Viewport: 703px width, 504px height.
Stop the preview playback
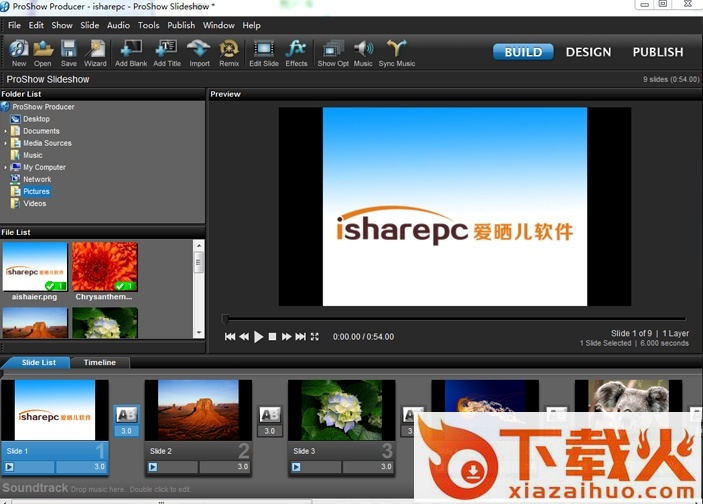272,336
